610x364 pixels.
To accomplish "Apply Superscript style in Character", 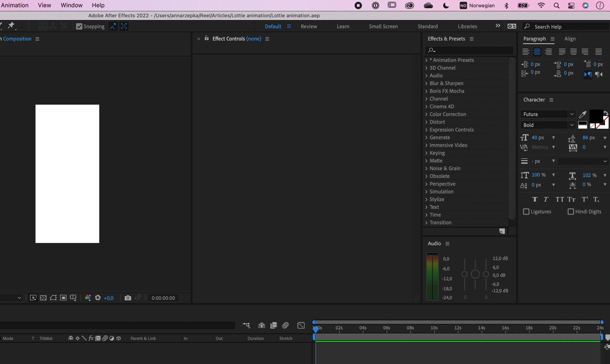I will (x=585, y=199).
